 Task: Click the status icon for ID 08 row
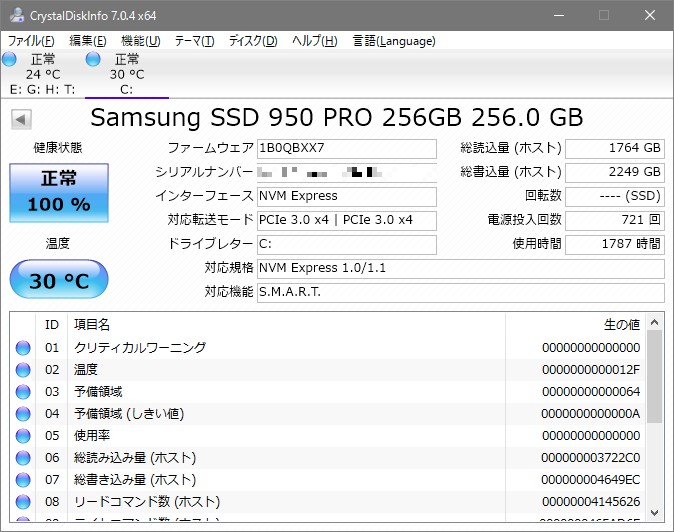(x=23, y=501)
